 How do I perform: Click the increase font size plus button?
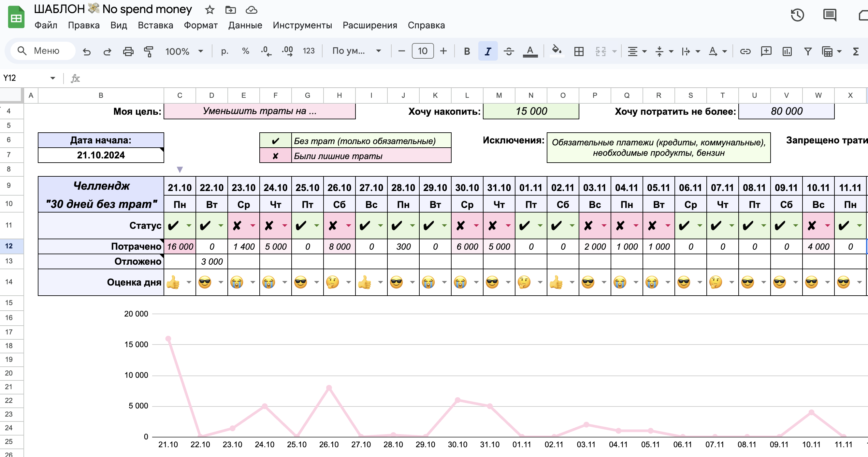click(443, 51)
